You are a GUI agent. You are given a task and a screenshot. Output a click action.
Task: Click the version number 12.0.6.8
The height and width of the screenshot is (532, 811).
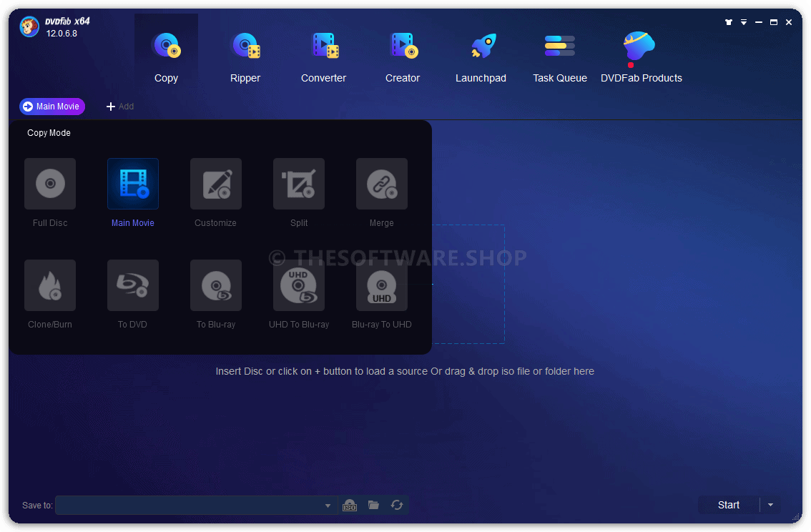point(62,34)
